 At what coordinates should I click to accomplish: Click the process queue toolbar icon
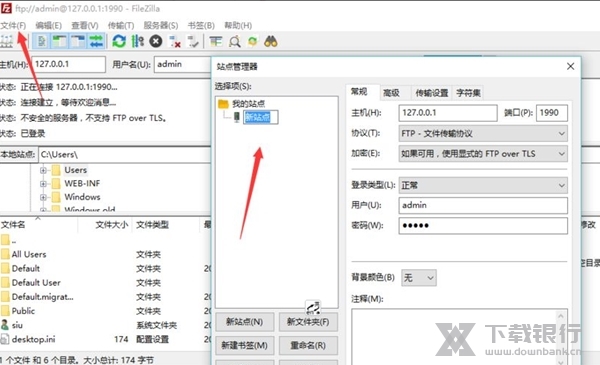click(x=137, y=41)
